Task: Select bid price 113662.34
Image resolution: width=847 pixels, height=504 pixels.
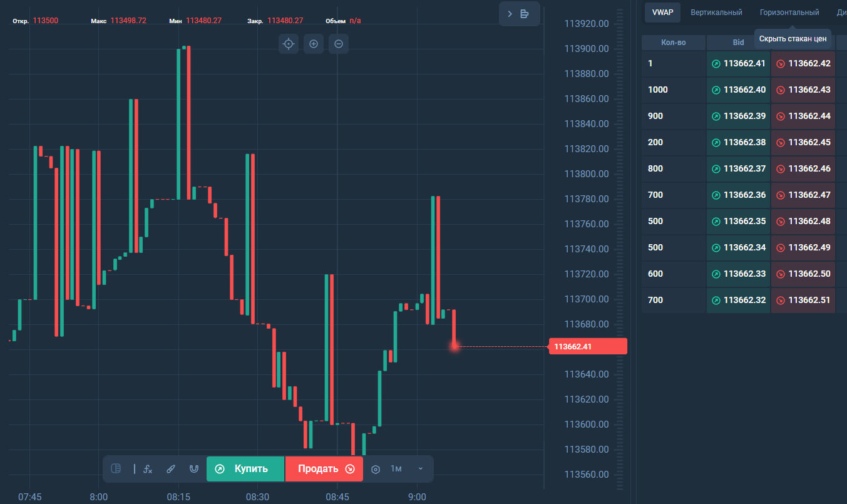Action: [x=744, y=248]
